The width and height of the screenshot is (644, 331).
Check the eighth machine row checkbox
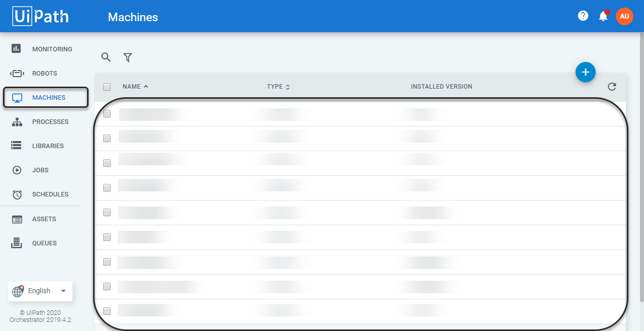point(107,287)
